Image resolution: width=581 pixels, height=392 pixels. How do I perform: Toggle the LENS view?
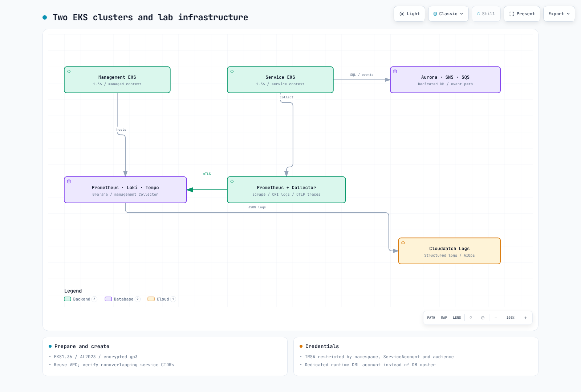[x=457, y=318]
